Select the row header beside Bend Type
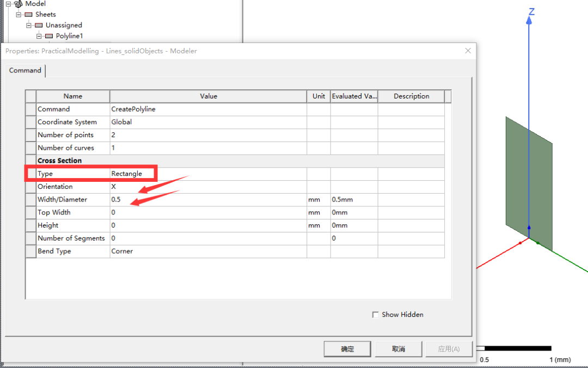The height and width of the screenshot is (368, 588). (x=30, y=252)
